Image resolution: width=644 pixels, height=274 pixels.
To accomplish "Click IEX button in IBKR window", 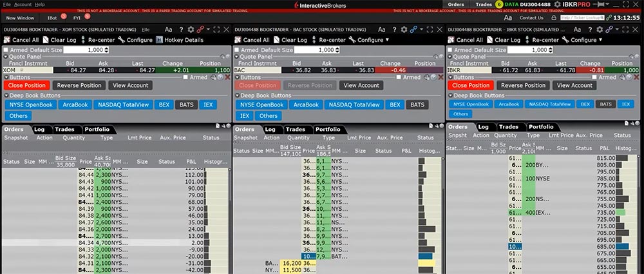I will point(625,104).
